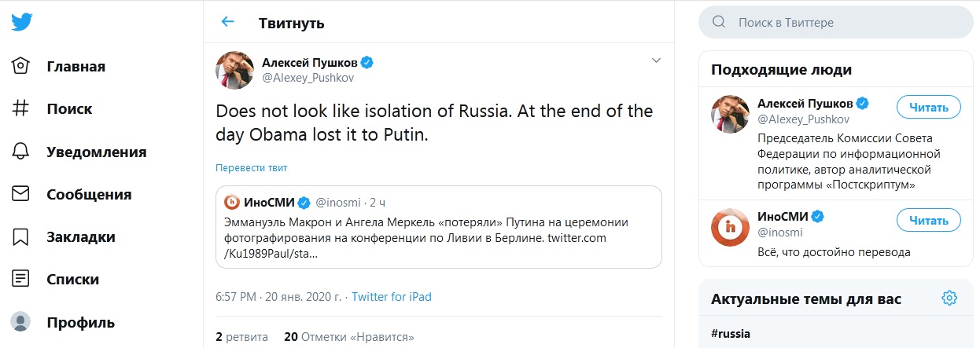The height and width of the screenshot is (348, 980).
Task: Open Уведомления notifications bell
Action: (x=21, y=152)
